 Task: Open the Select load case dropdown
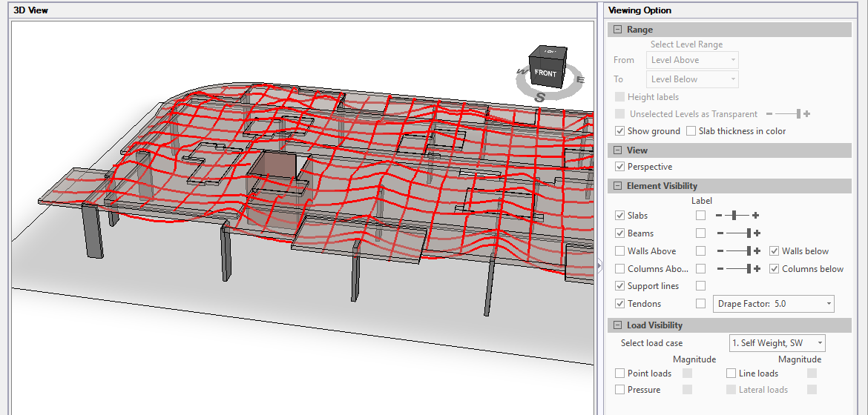pos(777,343)
